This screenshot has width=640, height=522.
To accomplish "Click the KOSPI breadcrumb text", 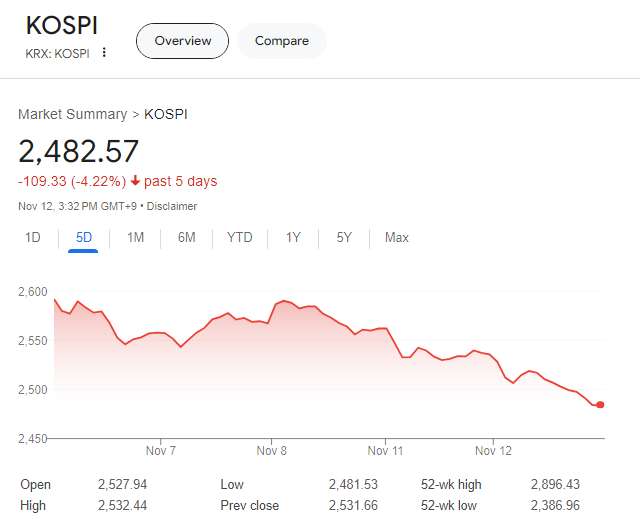I will click(166, 114).
